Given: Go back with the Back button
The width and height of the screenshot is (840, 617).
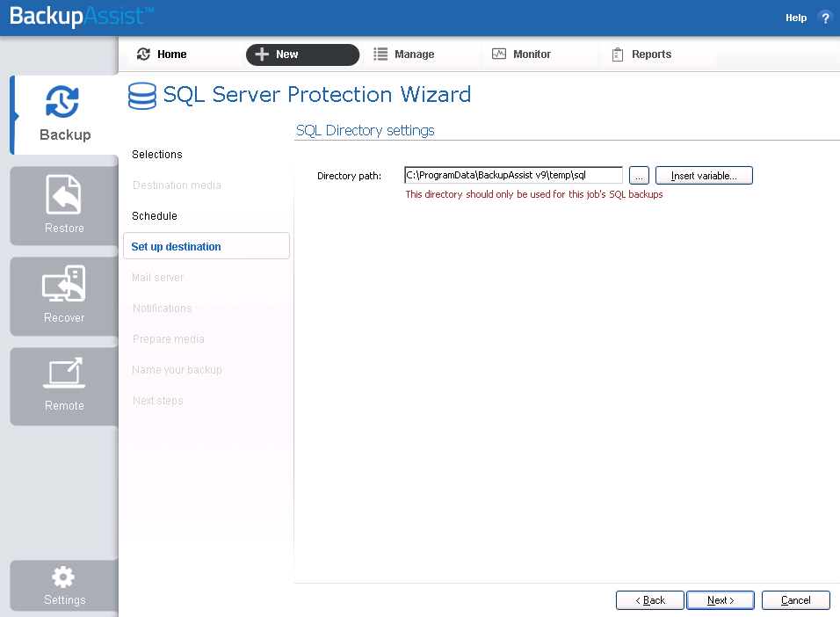Looking at the screenshot, I should pyautogui.click(x=650, y=600).
